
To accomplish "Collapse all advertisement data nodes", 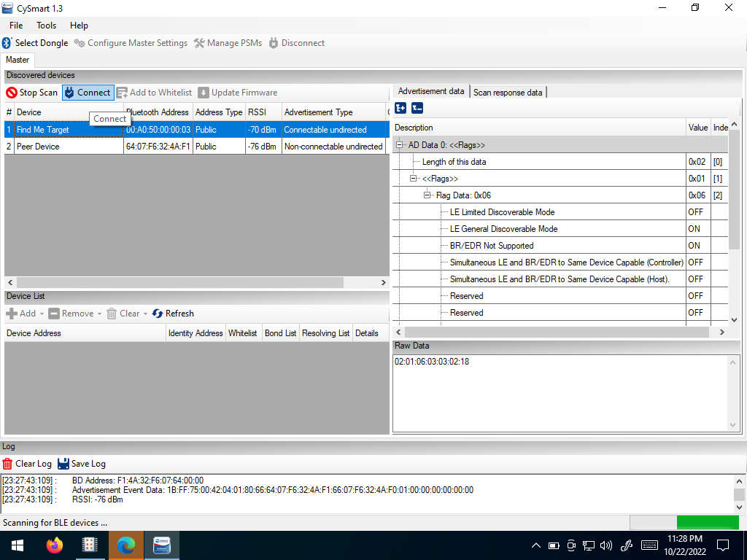I will pyautogui.click(x=417, y=108).
